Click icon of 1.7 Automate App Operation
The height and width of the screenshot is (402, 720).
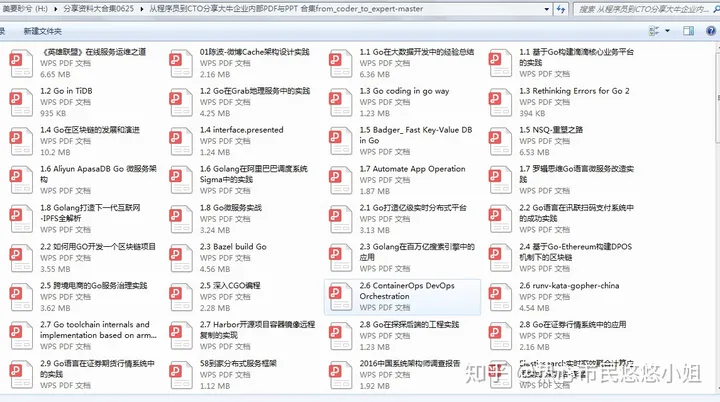point(341,180)
